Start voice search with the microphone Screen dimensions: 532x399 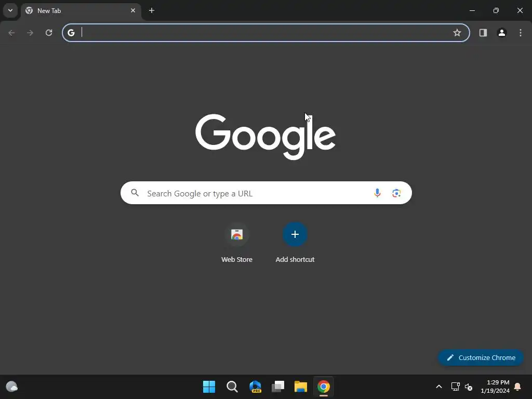377,193
